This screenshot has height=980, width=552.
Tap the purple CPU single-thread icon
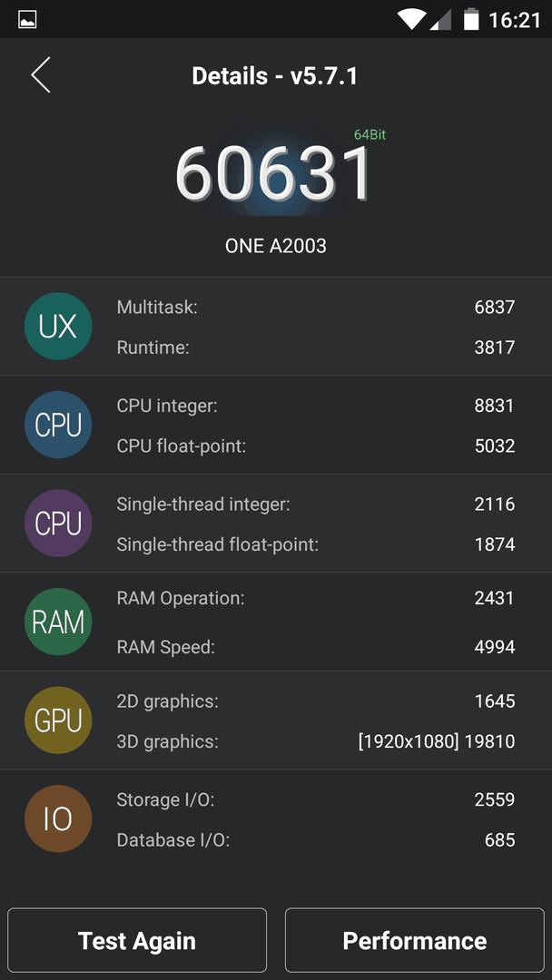(x=58, y=524)
